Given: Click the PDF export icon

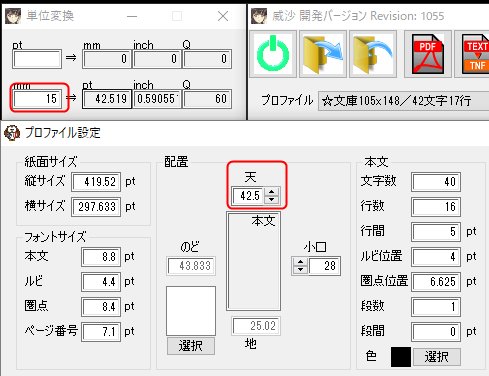Looking at the screenshot, I should 428,54.
